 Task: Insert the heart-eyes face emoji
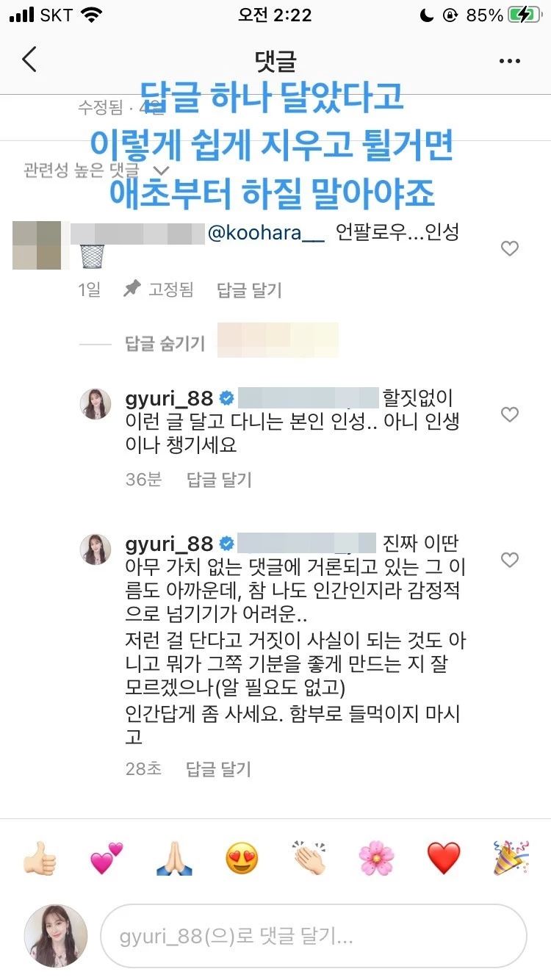[242, 858]
